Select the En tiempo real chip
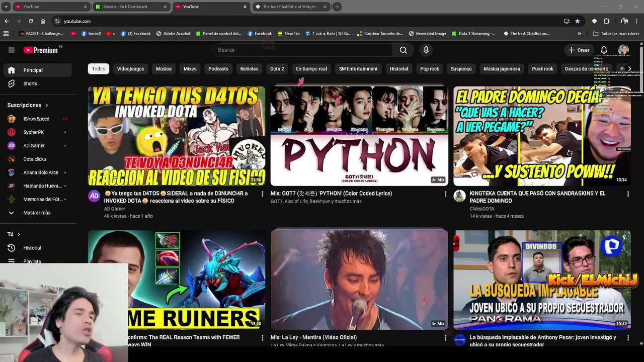 [x=311, y=69]
